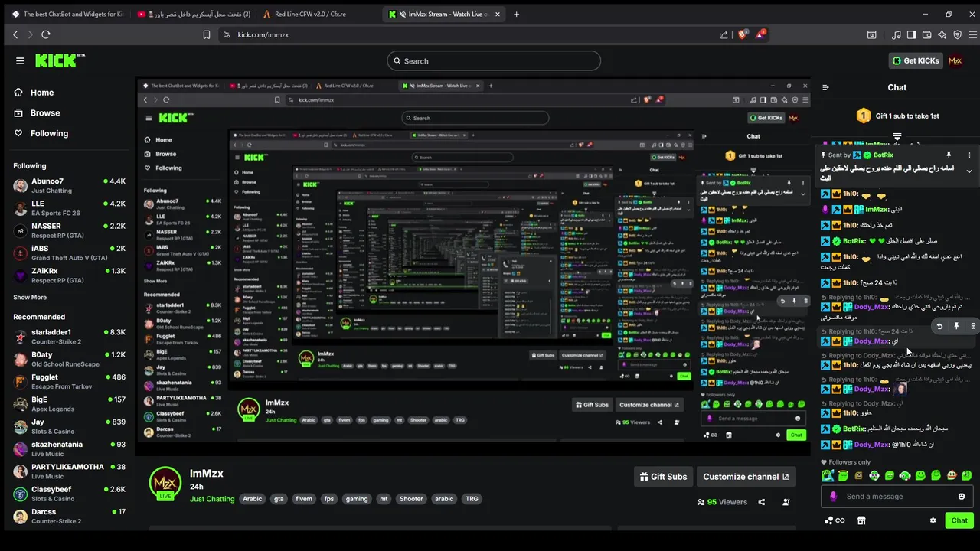Open Abuno07 followed channel
Screen dimensions: 980x551
69,185
